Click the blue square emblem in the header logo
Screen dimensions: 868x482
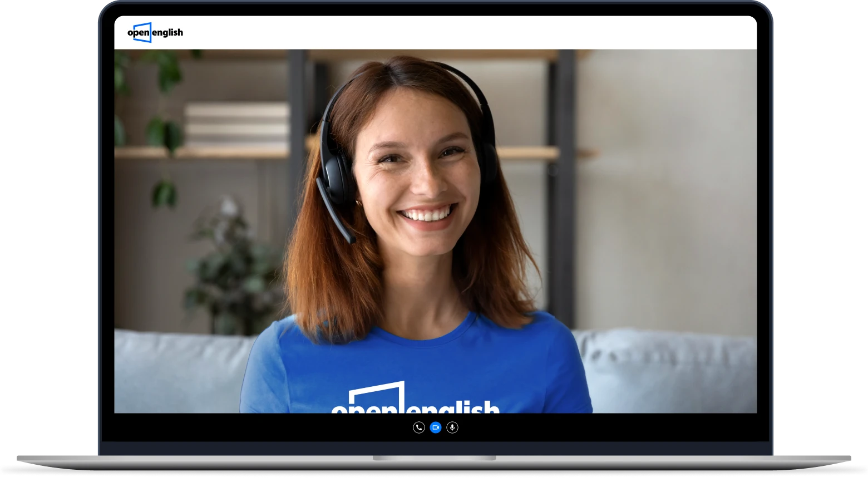pos(142,32)
